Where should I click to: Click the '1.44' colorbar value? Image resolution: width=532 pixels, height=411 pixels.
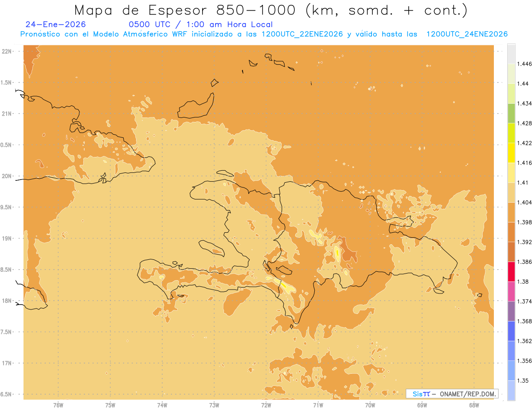[524, 83]
